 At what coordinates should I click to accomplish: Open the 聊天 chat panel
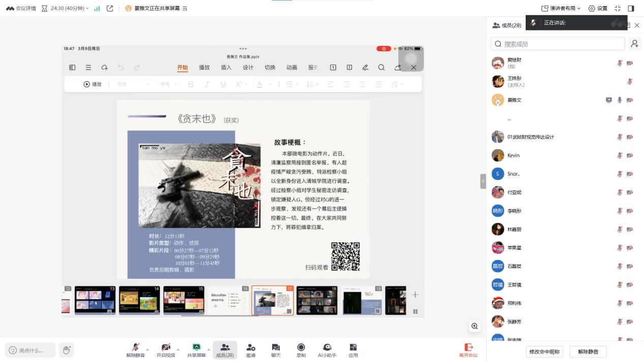coord(276,350)
